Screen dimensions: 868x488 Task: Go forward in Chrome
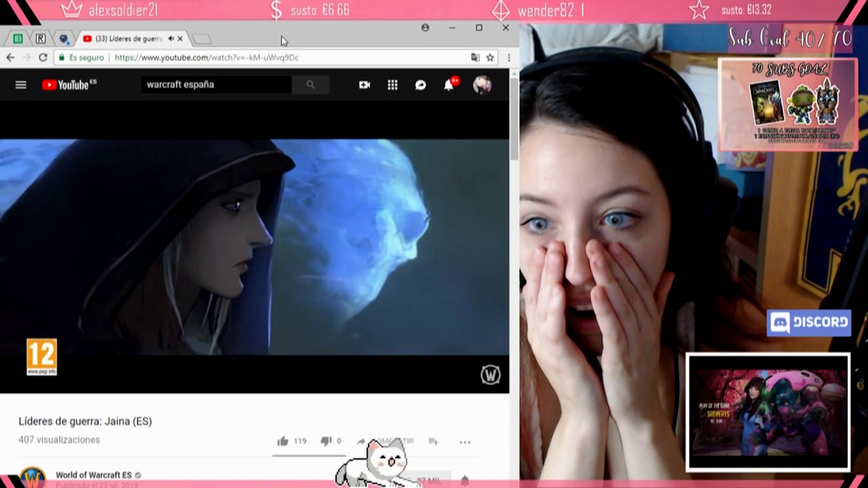point(26,58)
